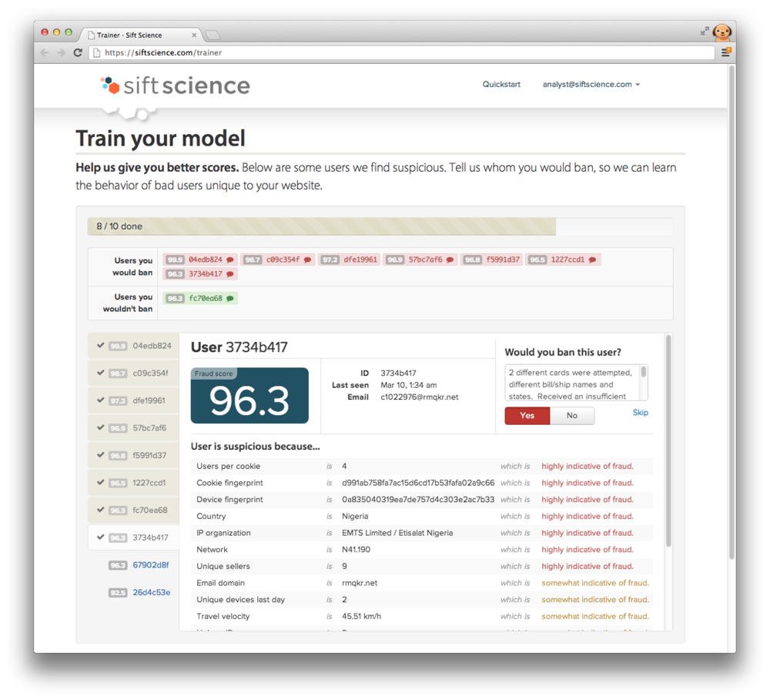Screen dimensions: 770x700
Task: Click the monkey avatar in the browser toolbar
Action: (x=721, y=32)
